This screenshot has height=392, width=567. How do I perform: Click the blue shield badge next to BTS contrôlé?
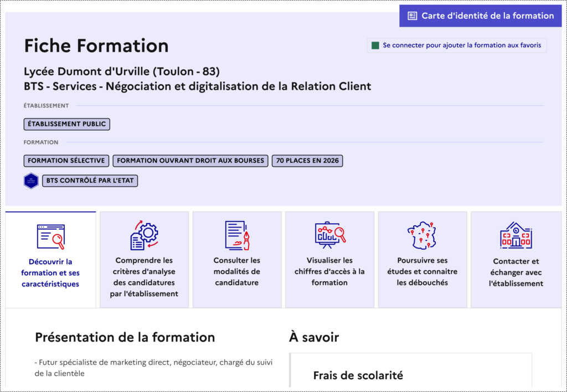point(32,180)
